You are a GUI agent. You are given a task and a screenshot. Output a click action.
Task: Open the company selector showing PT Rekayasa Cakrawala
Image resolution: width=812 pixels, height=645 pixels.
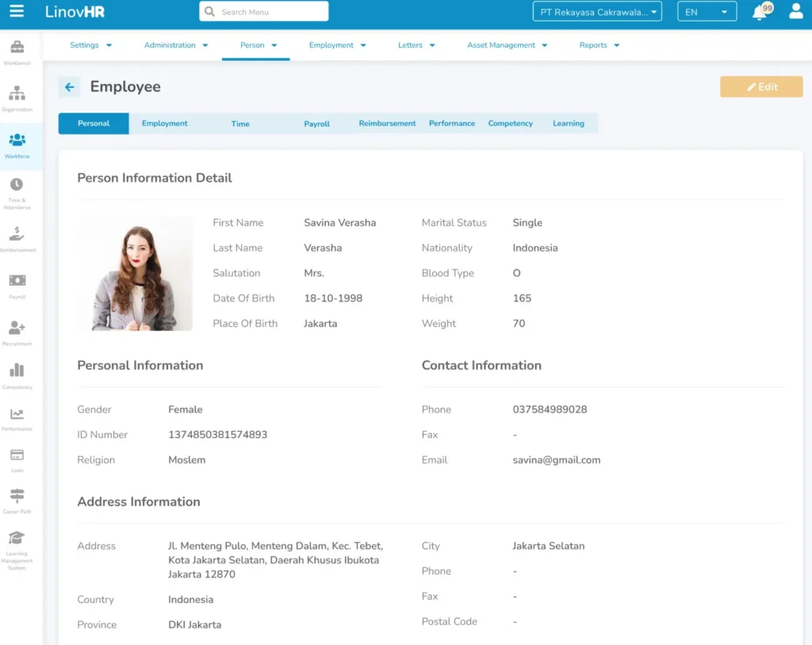pos(597,12)
